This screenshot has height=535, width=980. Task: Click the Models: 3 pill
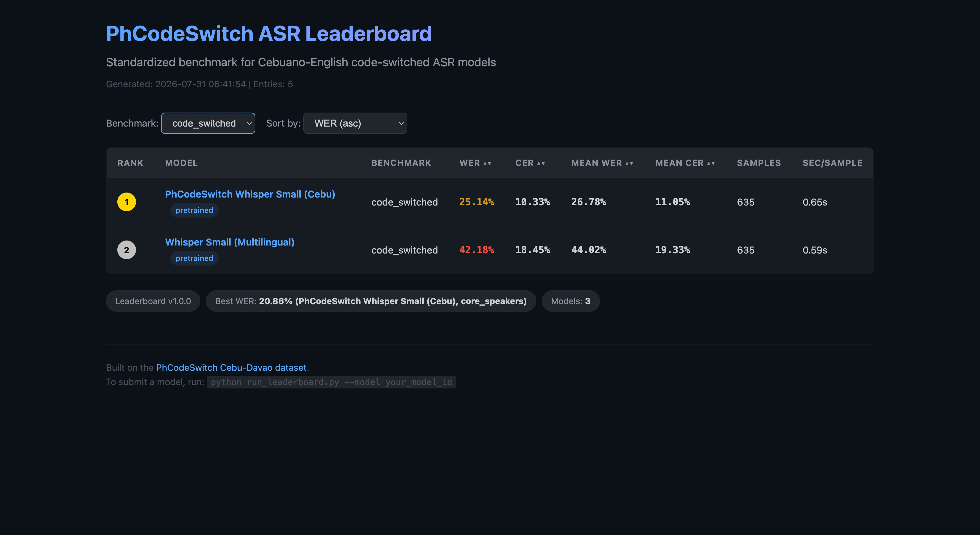(571, 301)
